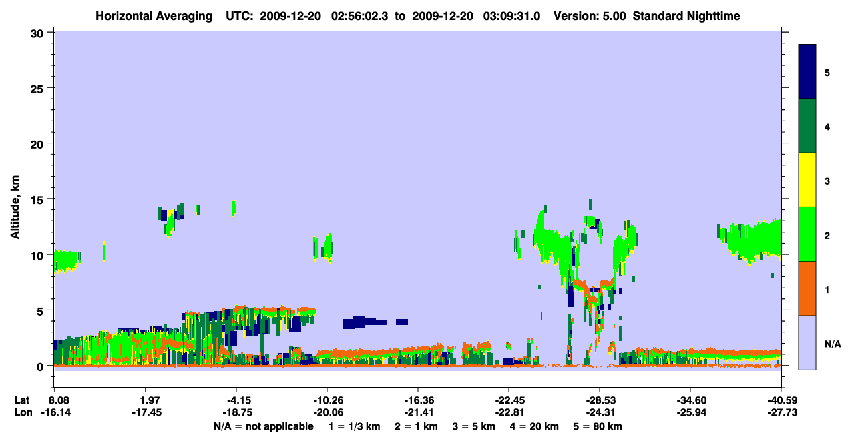Click legend text '4 = 20 km'
The image size is (868, 445).
point(535,426)
